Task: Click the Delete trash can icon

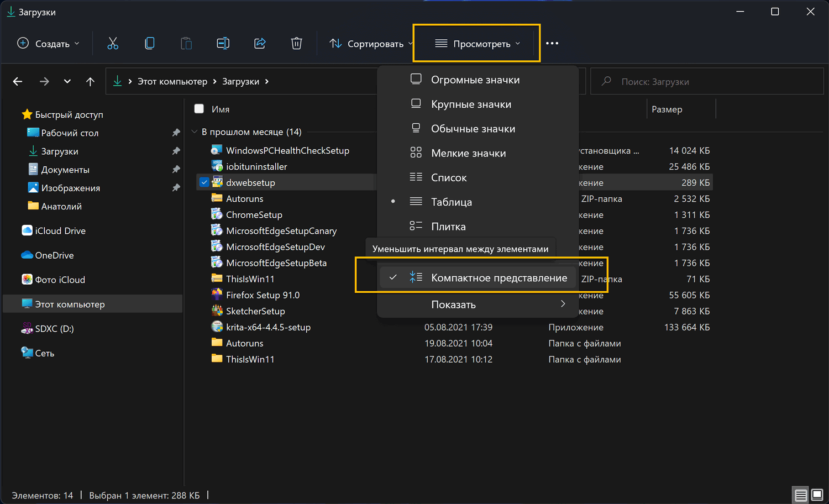Action: coord(296,44)
